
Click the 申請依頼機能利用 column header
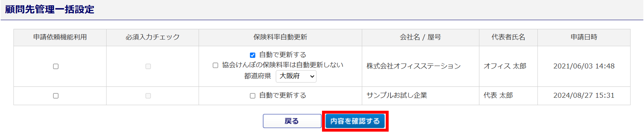60,37
